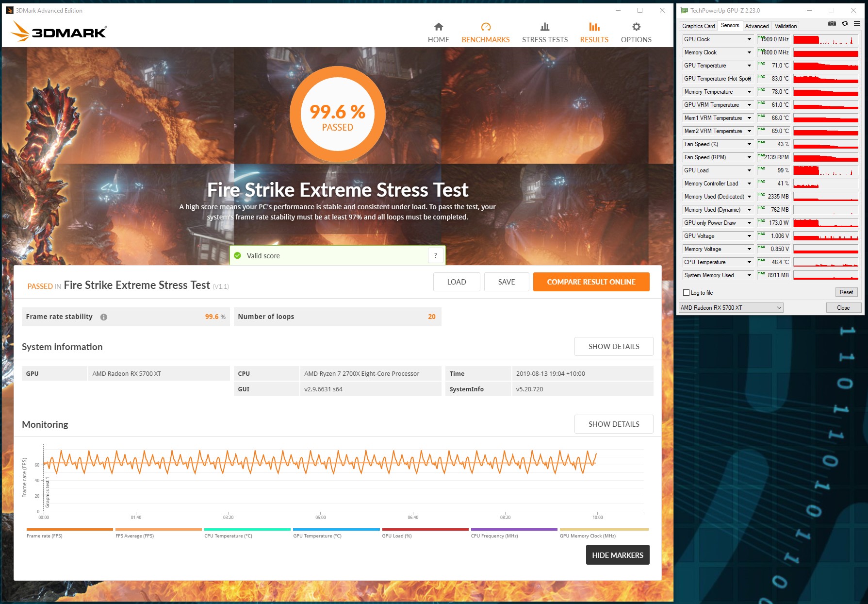Click the 3DMark logo
Screen dimensions: 868x604
[58, 31]
